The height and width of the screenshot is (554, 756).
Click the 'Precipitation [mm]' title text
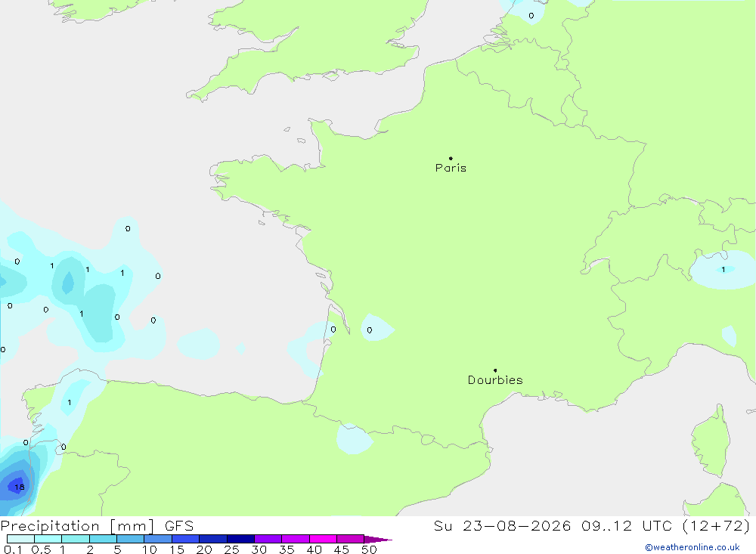77,525
